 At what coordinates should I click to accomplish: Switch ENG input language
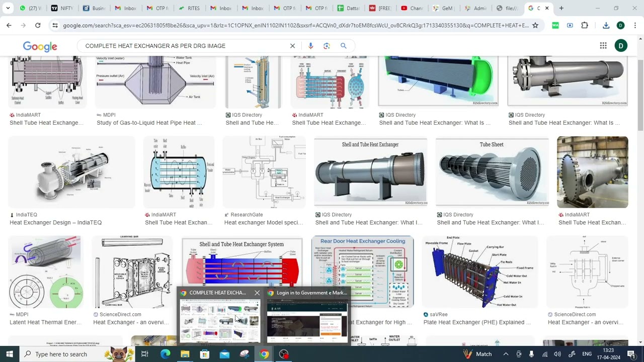pyautogui.click(x=587, y=354)
